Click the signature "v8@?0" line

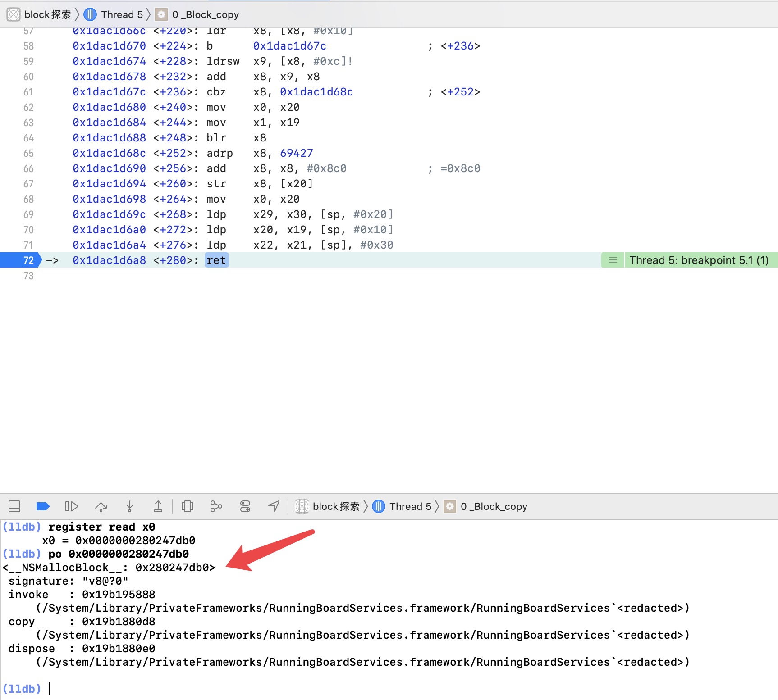[x=69, y=581]
